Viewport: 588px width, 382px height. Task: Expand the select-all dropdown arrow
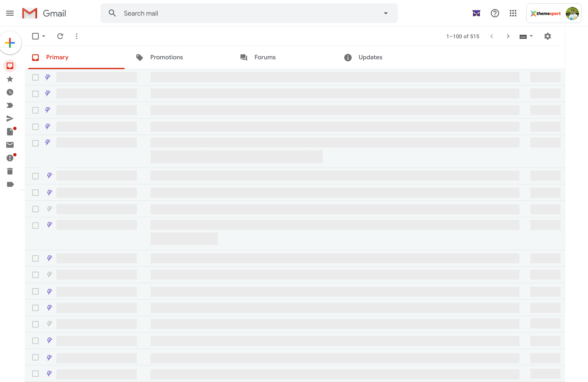(x=44, y=36)
